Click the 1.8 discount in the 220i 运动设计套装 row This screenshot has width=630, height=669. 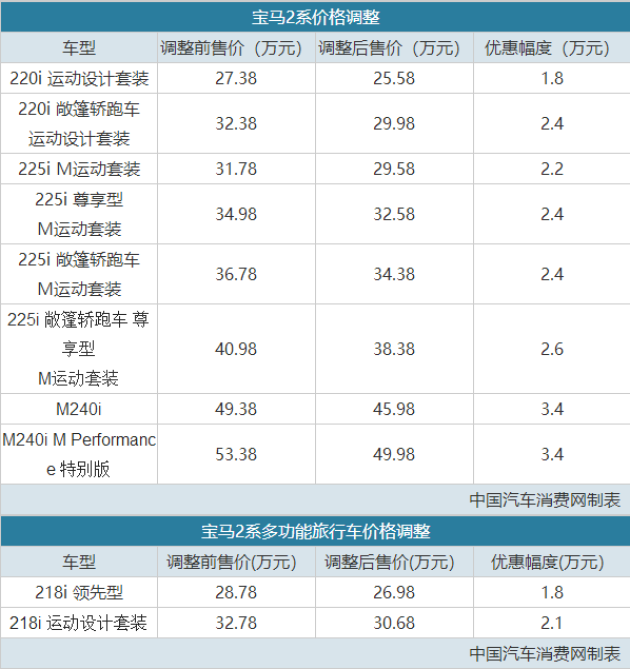click(x=552, y=79)
